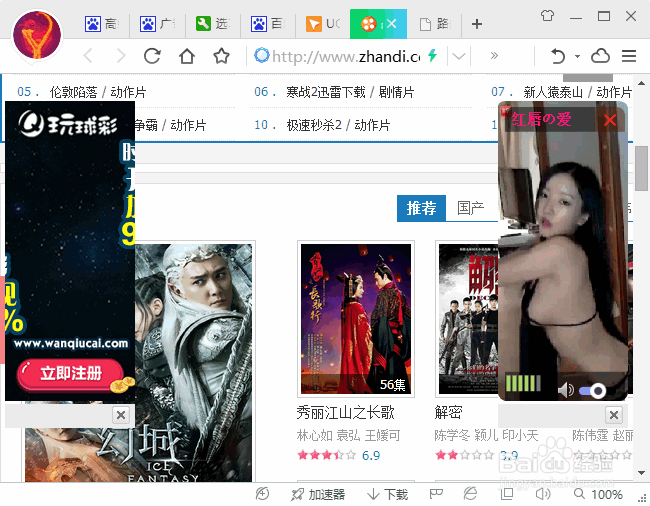
Task: Close the active film reel tab
Action: (392, 24)
